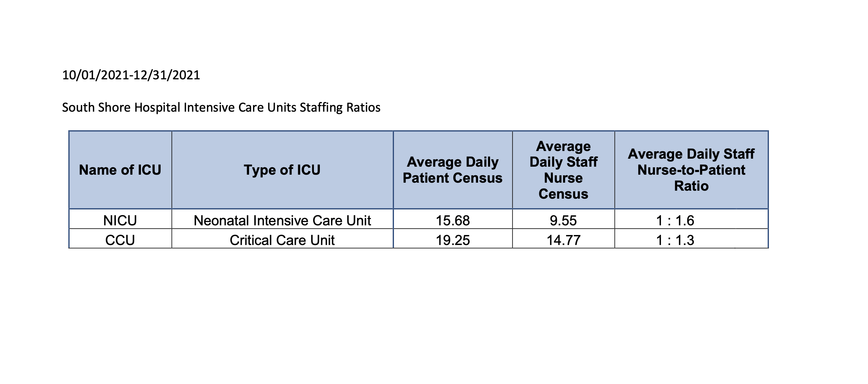The width and height of the screenshot is (868, 384).
Task: Click the words 'South Shore' in the title
Action: point(96,108)
